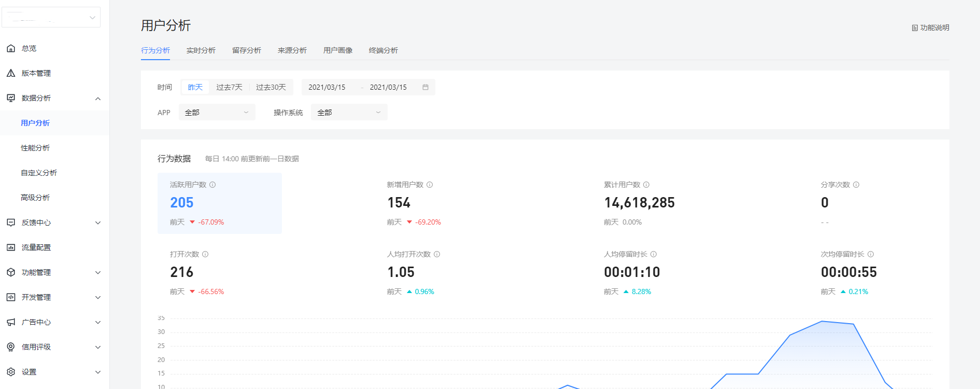Open the 操作系统 全部 dropdown

click(349, 112)
